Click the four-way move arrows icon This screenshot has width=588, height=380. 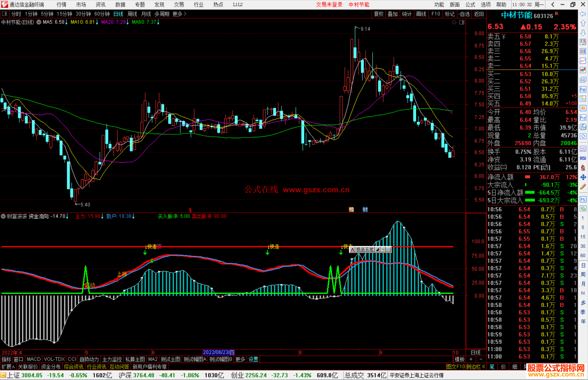pyautogui.click(x=583, y=177)
